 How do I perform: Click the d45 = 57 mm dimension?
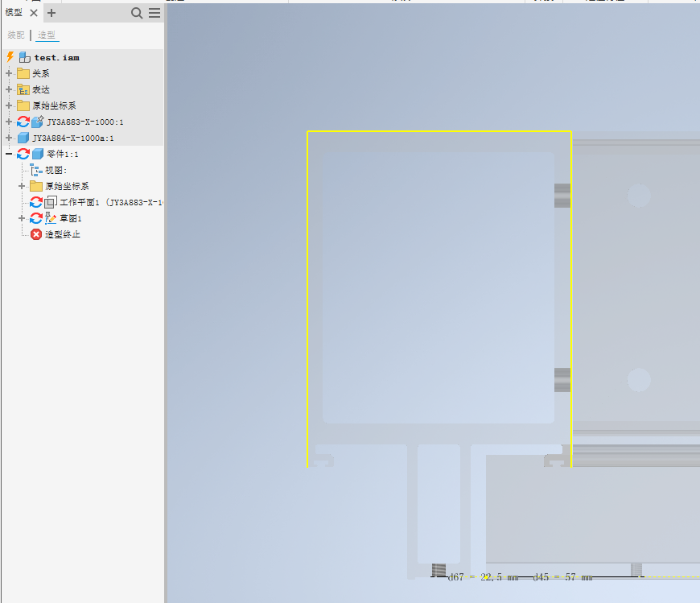coord(561,577)
